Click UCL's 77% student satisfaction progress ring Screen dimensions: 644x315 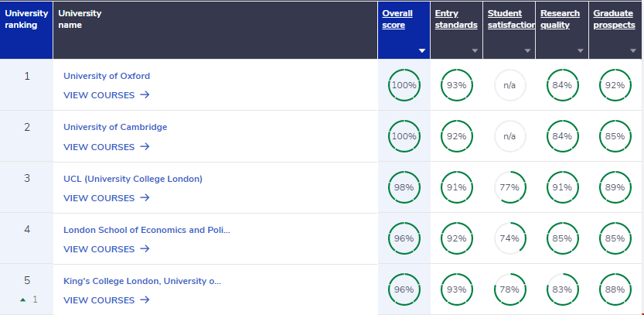(509, 187)
